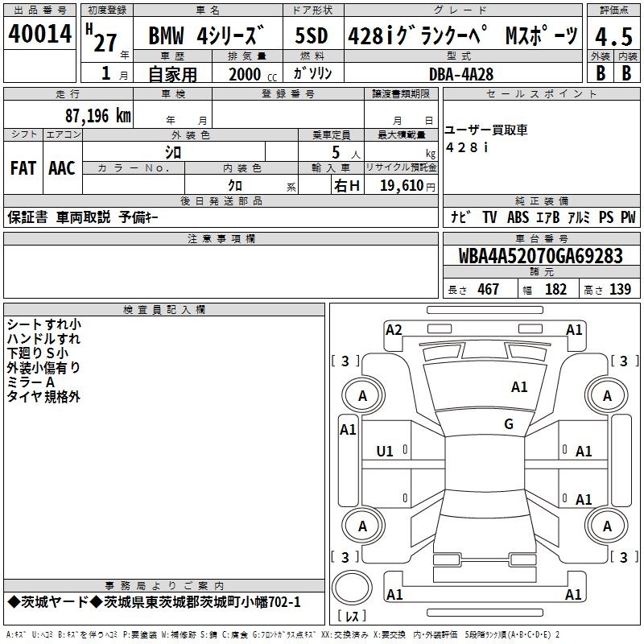The width and height of the screenshot is (644, 644).
Task: Click the タイヤ 規格外 inspector note
Action: [x=43, y=397]
